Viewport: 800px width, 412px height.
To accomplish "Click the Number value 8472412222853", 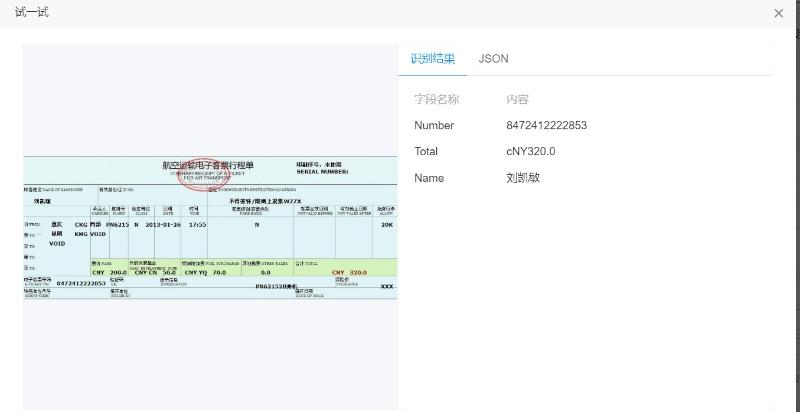I will point(546,125).
